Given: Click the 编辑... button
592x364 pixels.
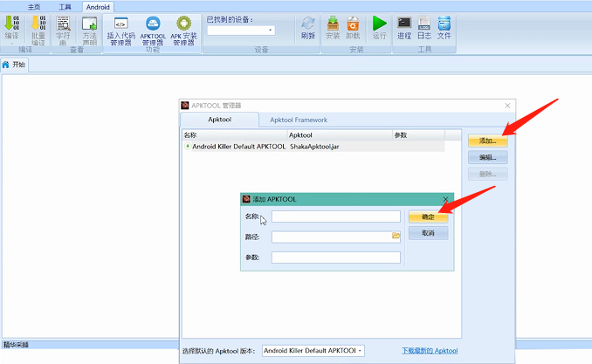Looking at the screenshot, I should pyautogui.click(x=488, y=157).
